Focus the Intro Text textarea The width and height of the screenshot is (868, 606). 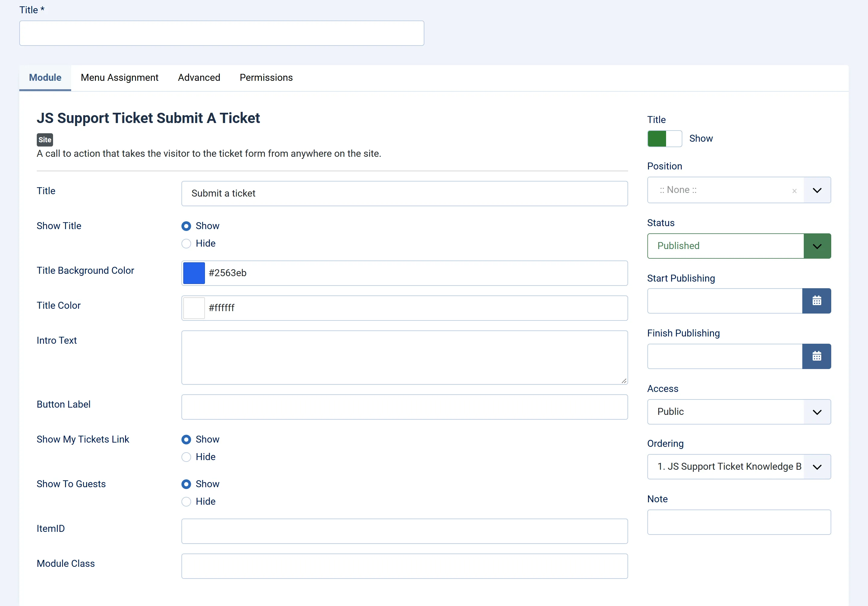tap(404, 358)
